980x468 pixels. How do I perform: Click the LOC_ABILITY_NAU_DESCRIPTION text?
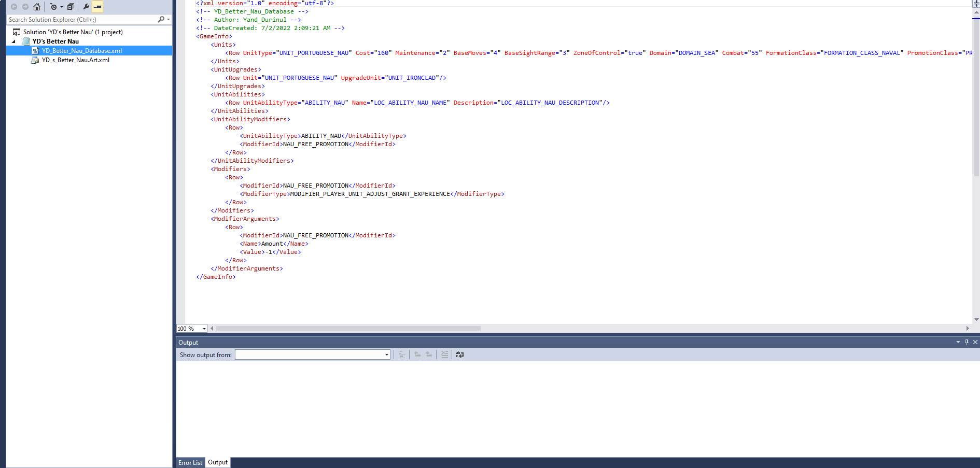550,103
